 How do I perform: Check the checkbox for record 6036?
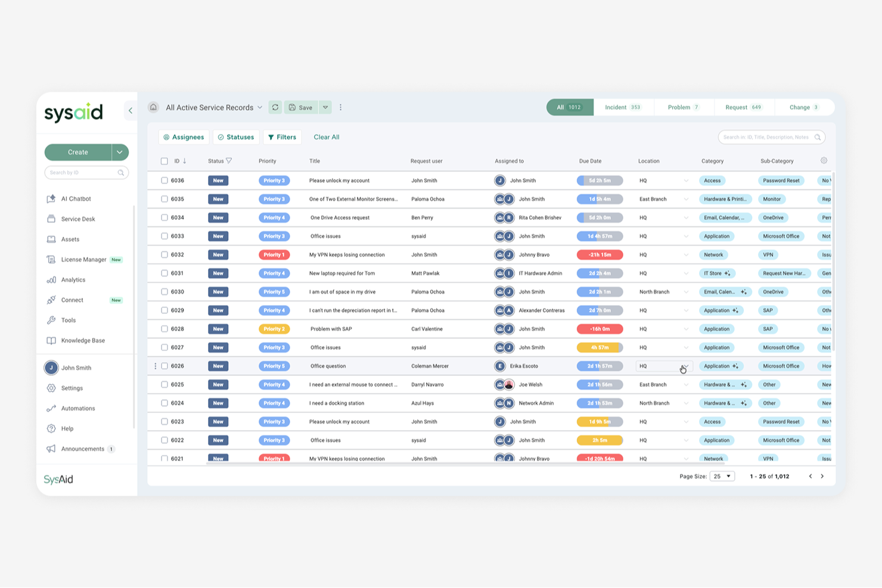tap(164, 180)
